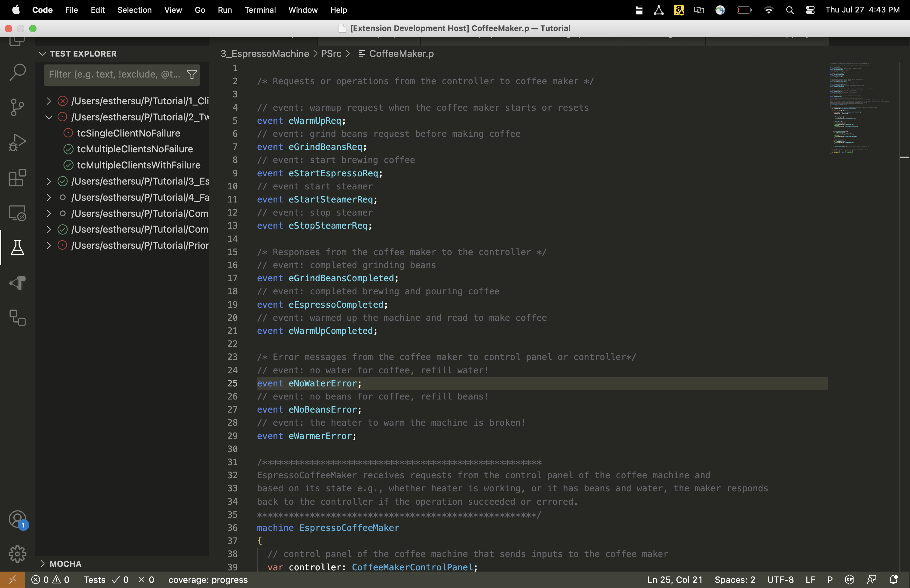Open the Terminal menu
This screenshot has height=588, width=910.
[260, 10]
